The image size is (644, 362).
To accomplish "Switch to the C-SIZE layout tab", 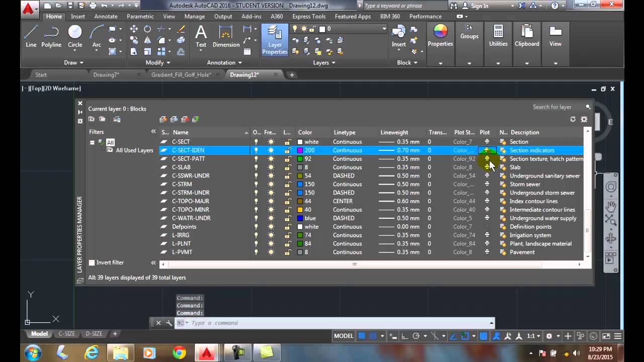I will coord(66,334).
